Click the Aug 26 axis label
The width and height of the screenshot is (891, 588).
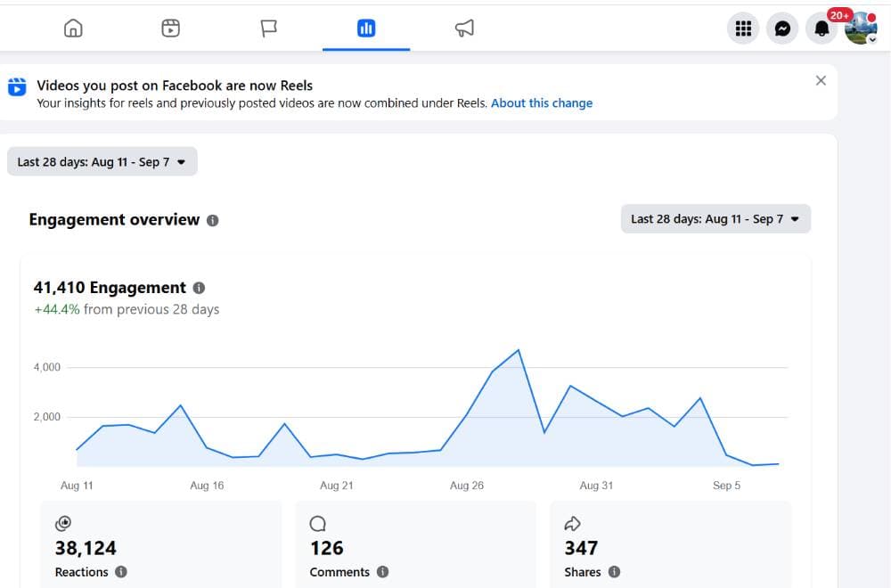pyautogui.click(x=467, y=486)
